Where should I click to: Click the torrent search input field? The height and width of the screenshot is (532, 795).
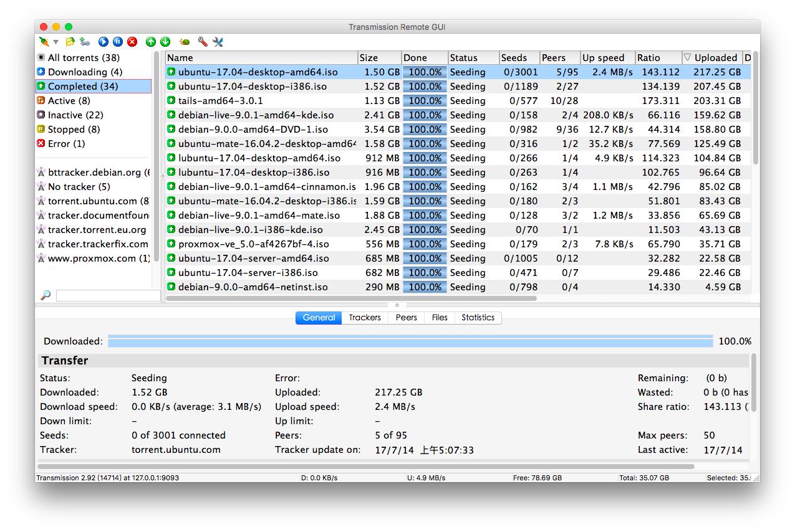(108, 296)
